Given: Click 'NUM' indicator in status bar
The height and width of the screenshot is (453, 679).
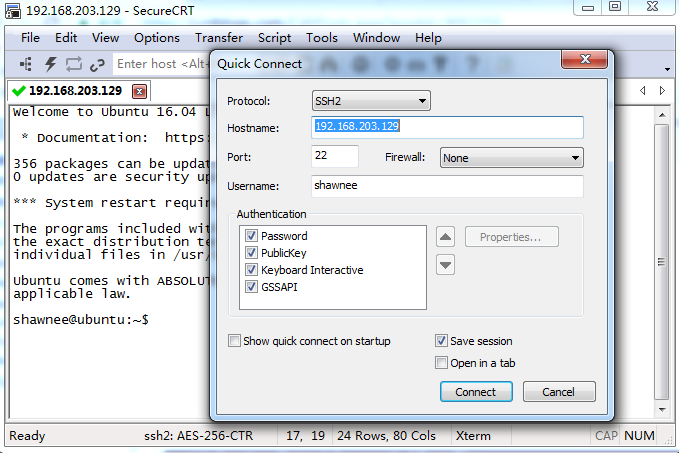Looking at the screenshot, I should 639,435.
